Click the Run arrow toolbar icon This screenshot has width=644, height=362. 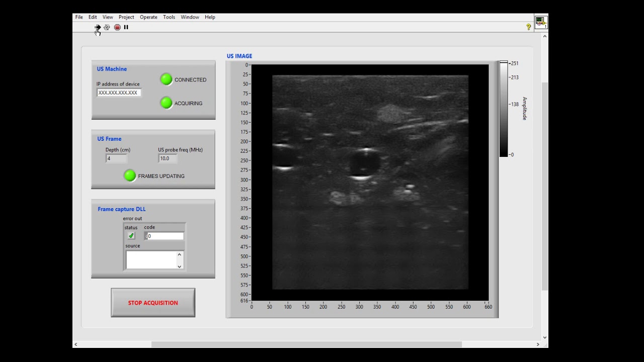[98, 27]
